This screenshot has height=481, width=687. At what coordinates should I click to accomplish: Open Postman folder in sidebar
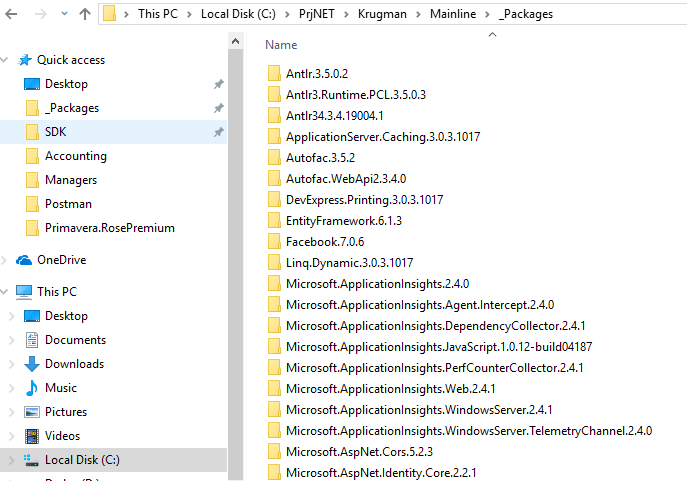click(x=68, y=204)
